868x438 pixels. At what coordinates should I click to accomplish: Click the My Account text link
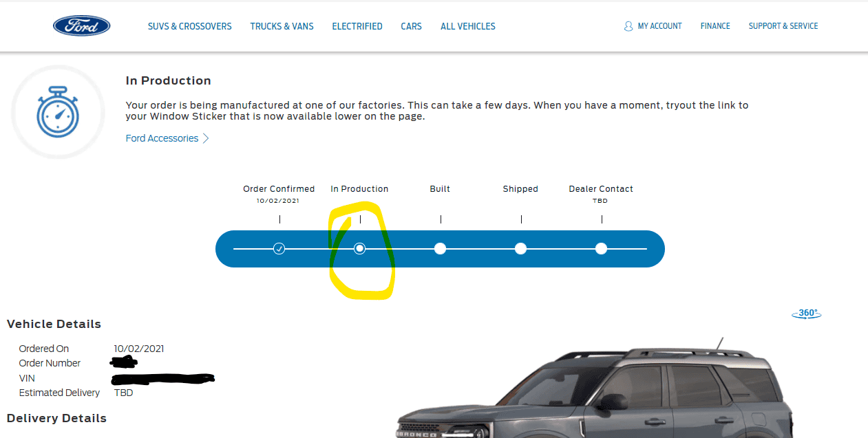659,26
